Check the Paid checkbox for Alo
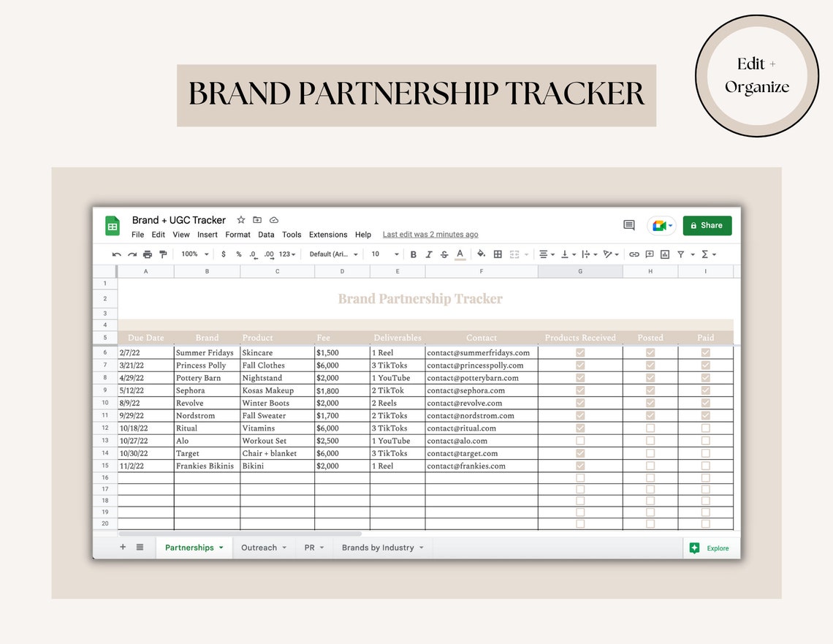This screenshot has height=644, width=833. (704, 441)
